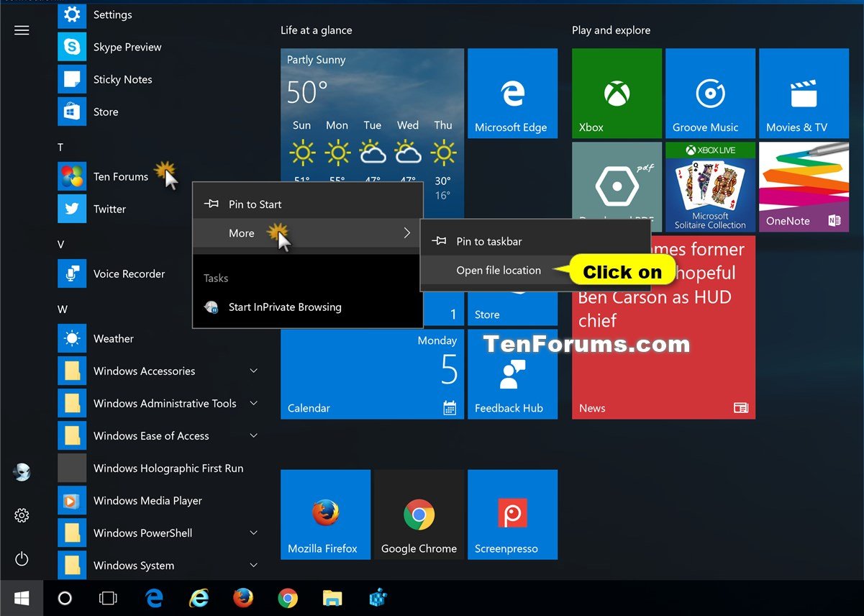The width and height of the screenshot is (864, 616).
Task: Open the Feedback Hub tile
Action: [512, 374]
